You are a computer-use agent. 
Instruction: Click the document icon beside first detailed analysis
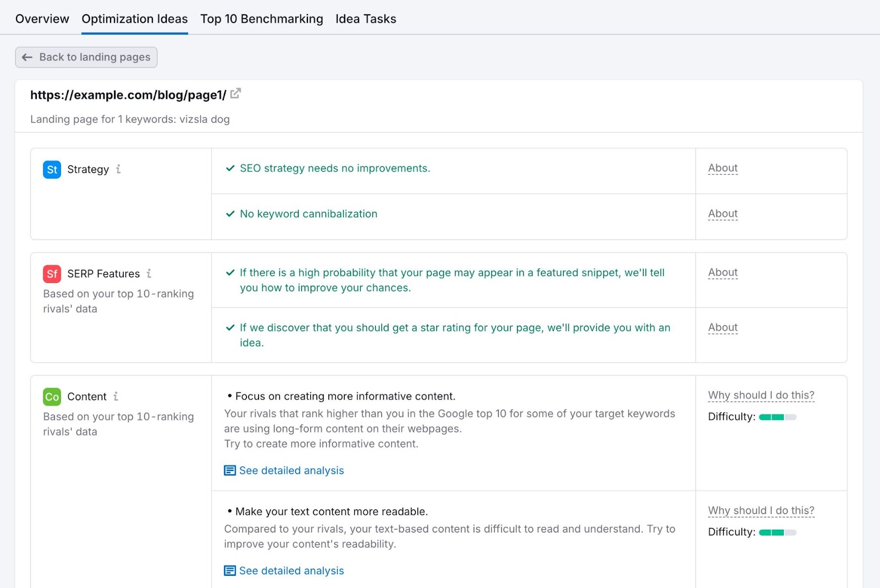pos(229,471)
